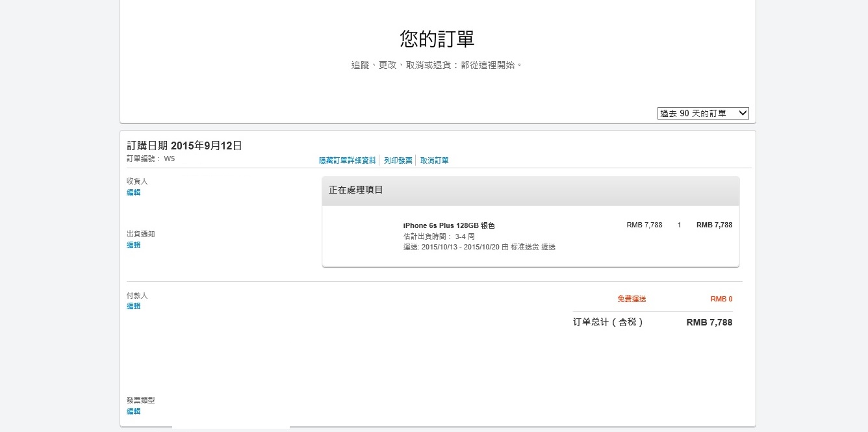This screenshot has width=868, height=432.
Task: Click 列印發票 to print invoice
Action: point(398,160)
